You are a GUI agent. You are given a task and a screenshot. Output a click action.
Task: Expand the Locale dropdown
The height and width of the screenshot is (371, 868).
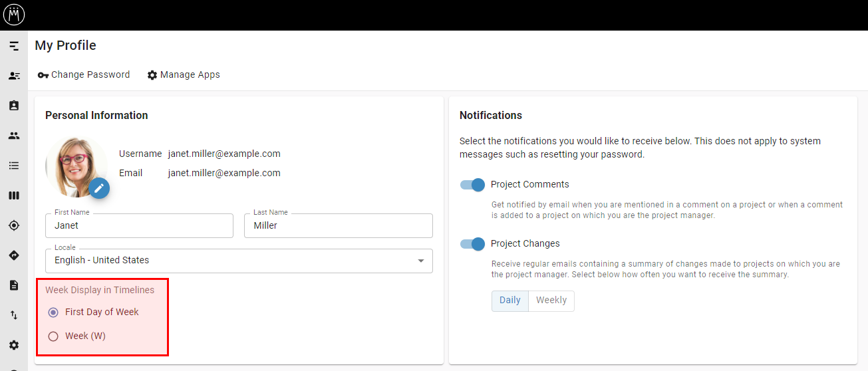[x=239, y=261]
